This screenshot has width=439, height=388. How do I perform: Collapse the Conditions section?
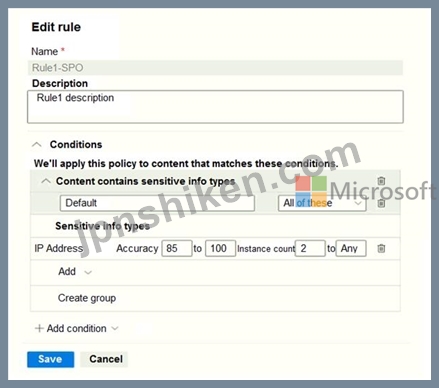(37, 145)
